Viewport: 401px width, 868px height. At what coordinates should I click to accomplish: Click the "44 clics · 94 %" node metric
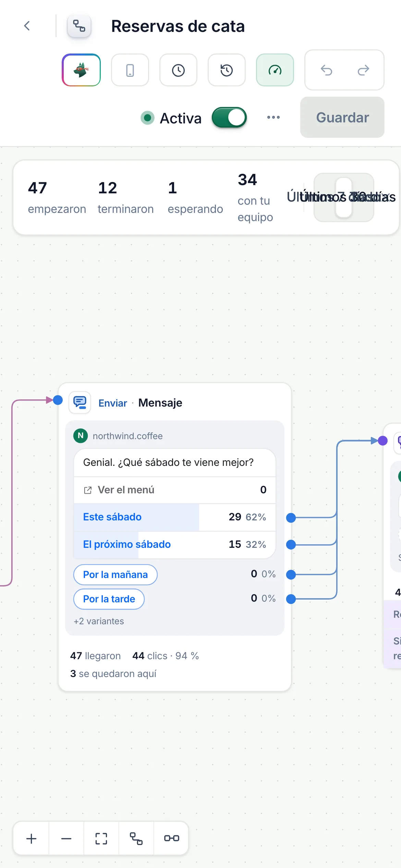[x=166, y=656]
